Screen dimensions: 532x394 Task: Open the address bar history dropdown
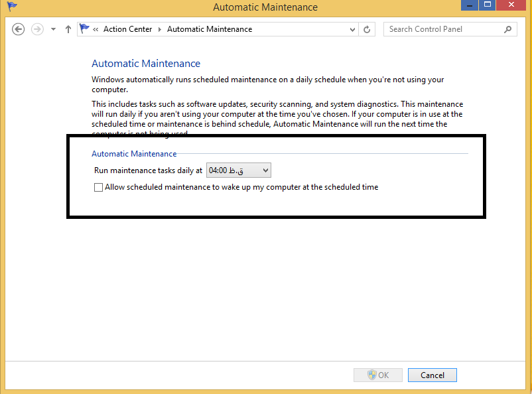(352, 30)
